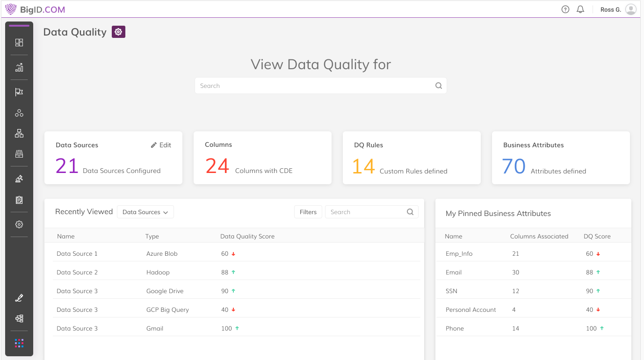Click the hierarchy tree sidebar icon
Viewport: 644px width, 360px height.
tap(19, 134)
